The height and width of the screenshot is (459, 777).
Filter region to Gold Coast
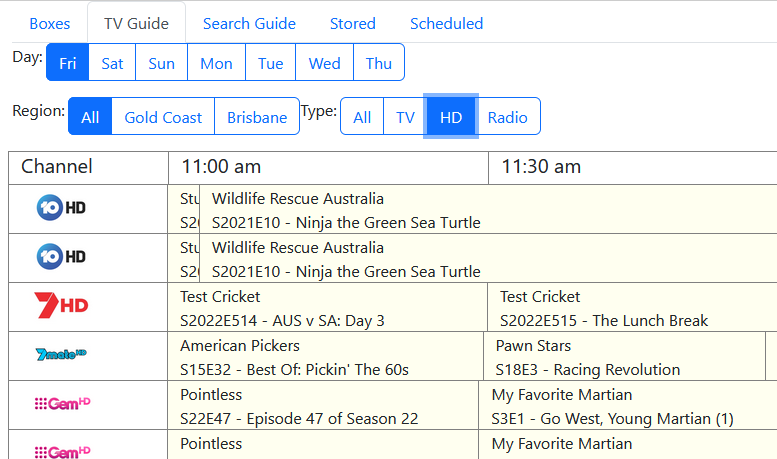click(x=163, y=116)
